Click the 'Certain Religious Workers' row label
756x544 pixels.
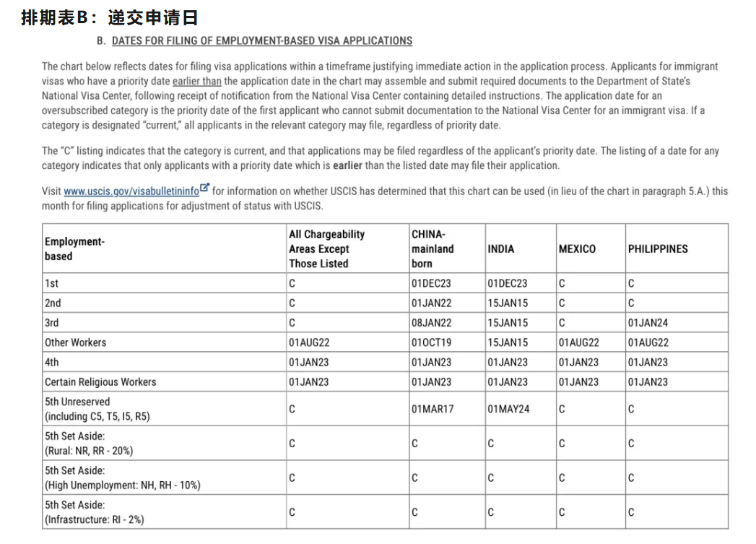pos(100,382)
